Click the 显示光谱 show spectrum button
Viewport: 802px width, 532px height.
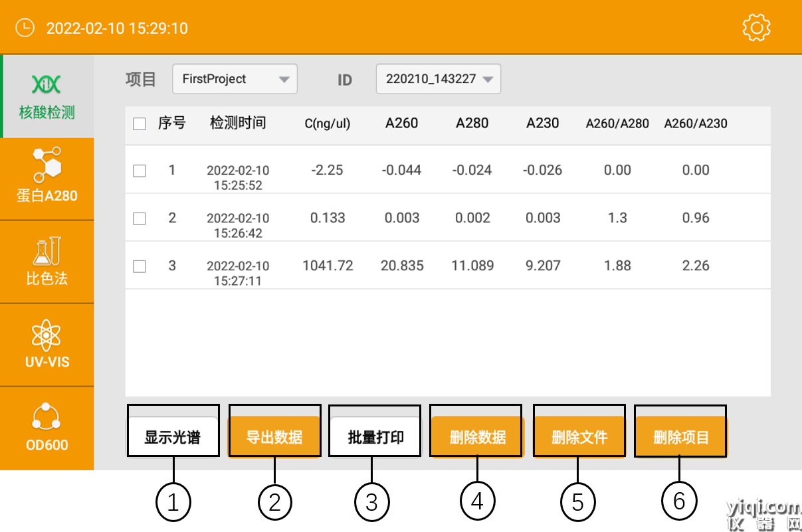click(173, 437)
